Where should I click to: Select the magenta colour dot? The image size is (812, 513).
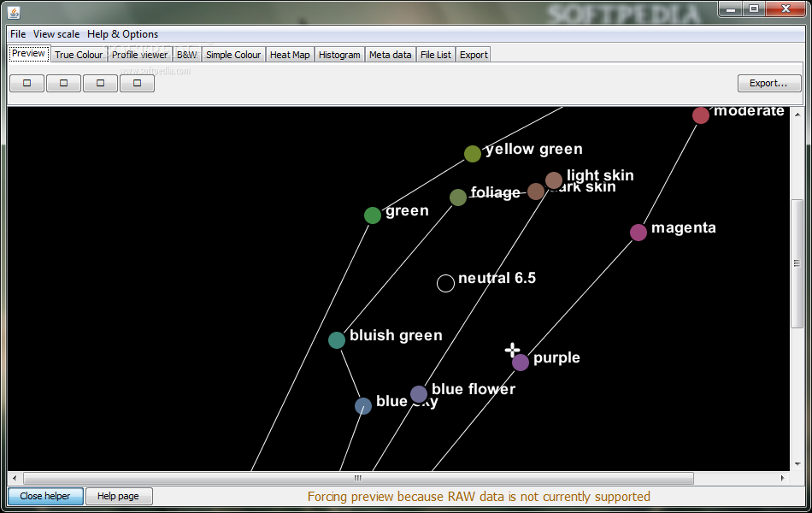tap(638, 233)
